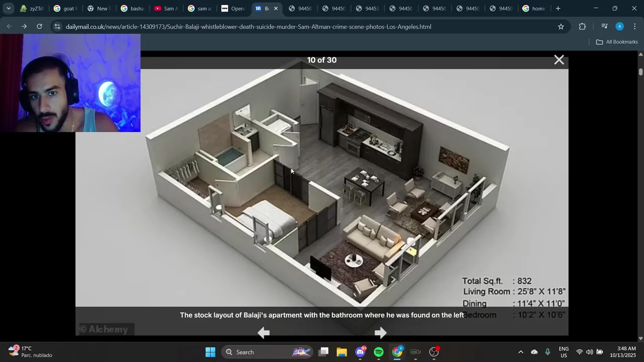Image resolution: width=644 pixels, height=362 pixels.
Task: Change the ENG US input language
Action: point(564,352)
